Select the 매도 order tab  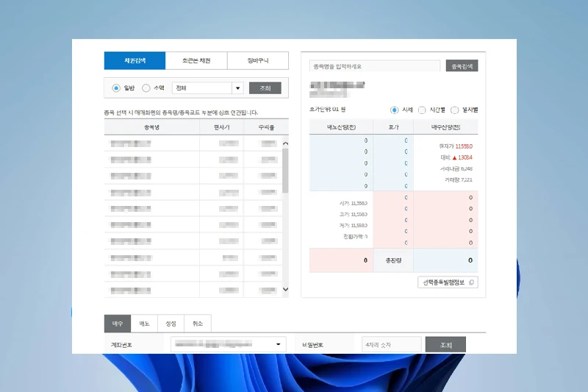point(144,324)
